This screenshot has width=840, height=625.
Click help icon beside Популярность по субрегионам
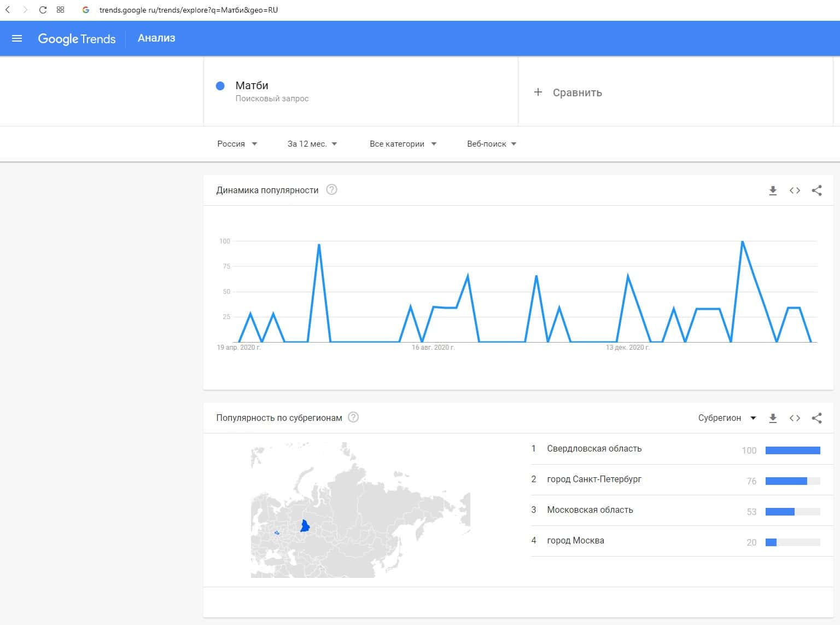pos(353,418)
